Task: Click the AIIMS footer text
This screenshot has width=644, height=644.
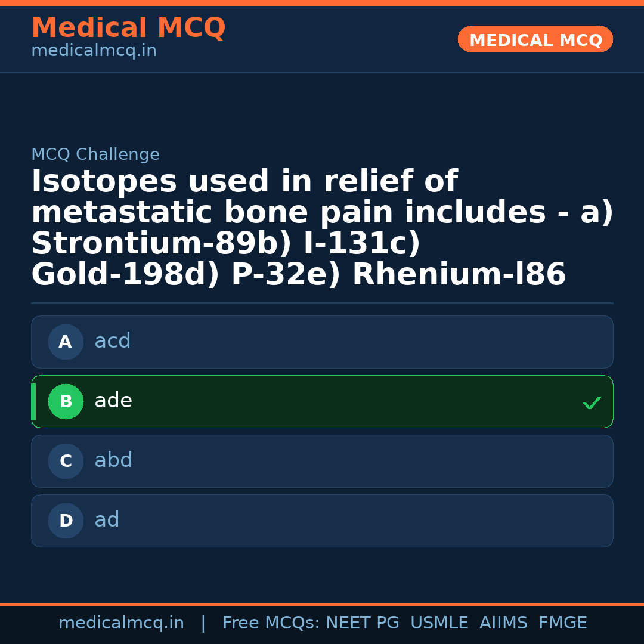Action: point(503,623)
